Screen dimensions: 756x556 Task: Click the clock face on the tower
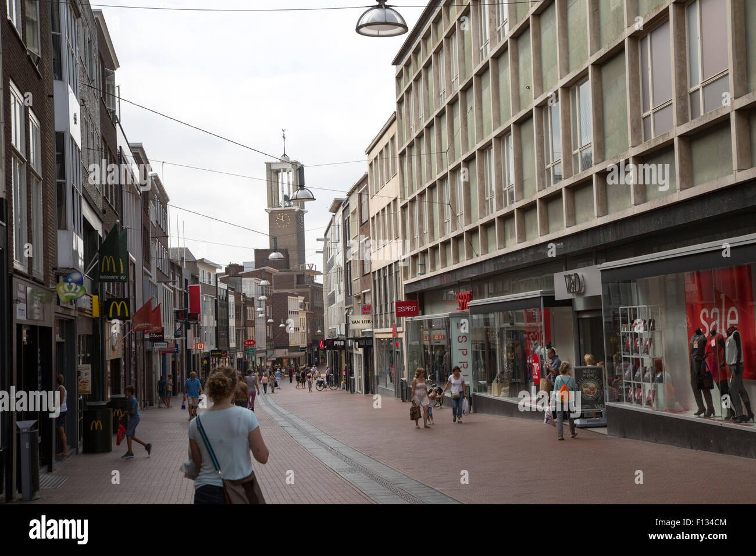click(x=282, y=220)
